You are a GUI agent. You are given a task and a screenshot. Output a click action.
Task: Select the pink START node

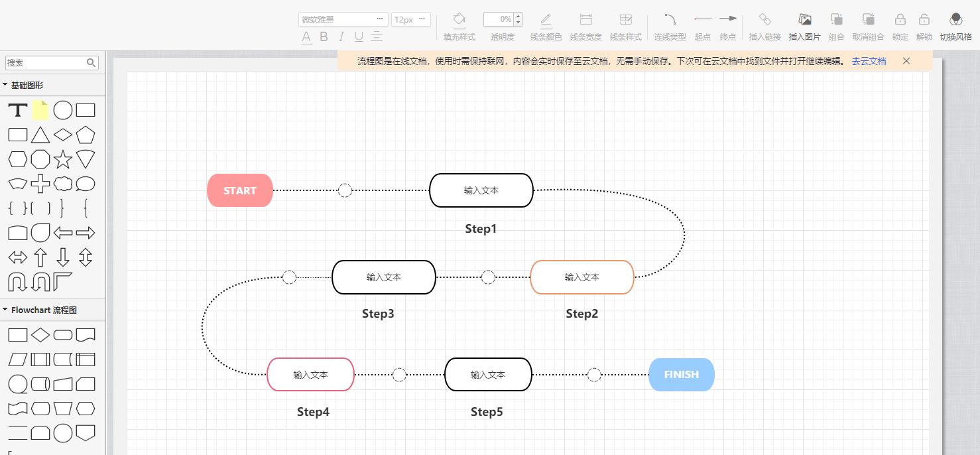click(240, 190)
